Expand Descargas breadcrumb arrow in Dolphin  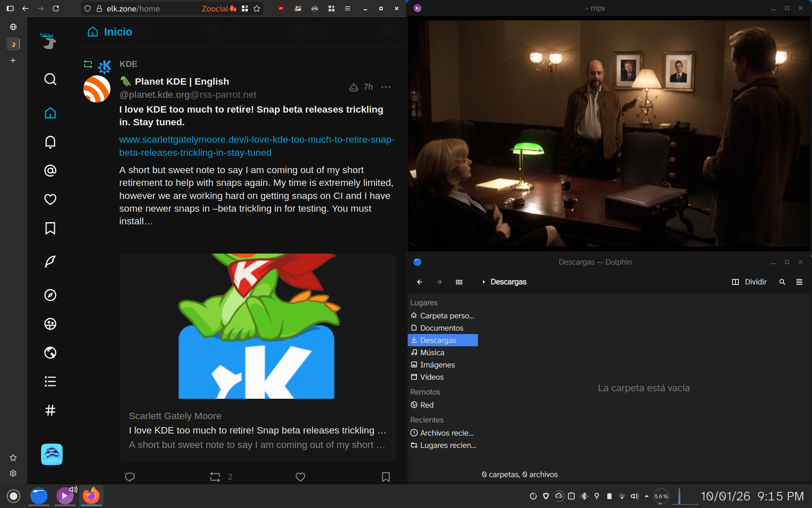click(483, 282)
